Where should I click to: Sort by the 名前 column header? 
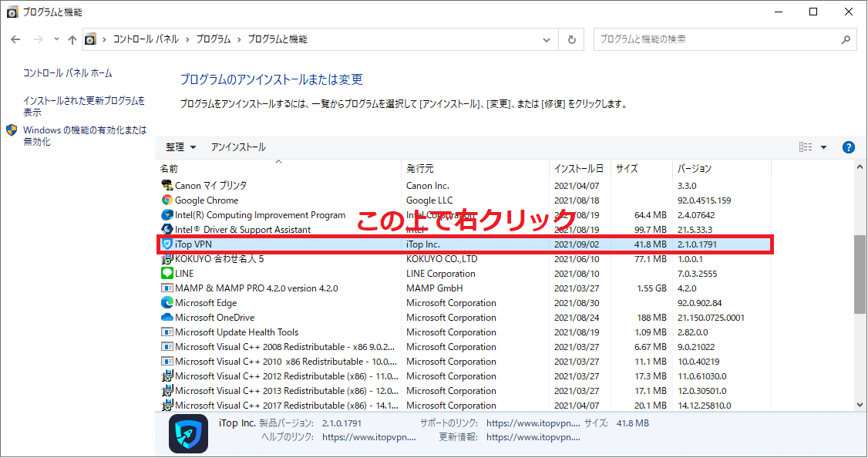(278, 168)
